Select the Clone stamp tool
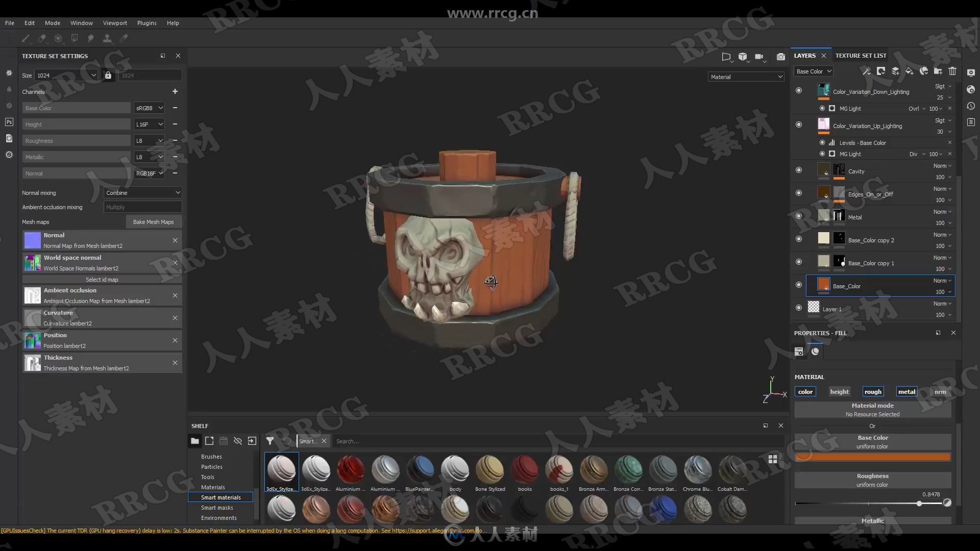The width and height of the screenshot is (980, 551). [x=107, y=38]
